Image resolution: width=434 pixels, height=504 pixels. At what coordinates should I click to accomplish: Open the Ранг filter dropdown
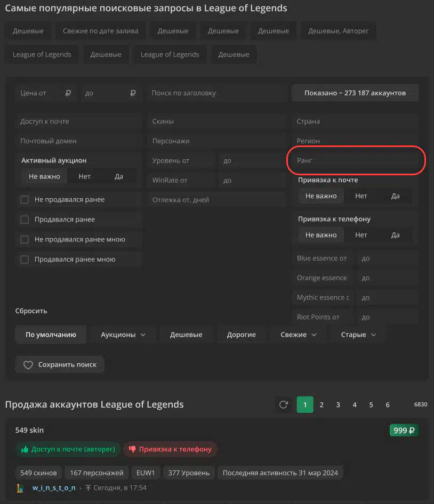356,160
